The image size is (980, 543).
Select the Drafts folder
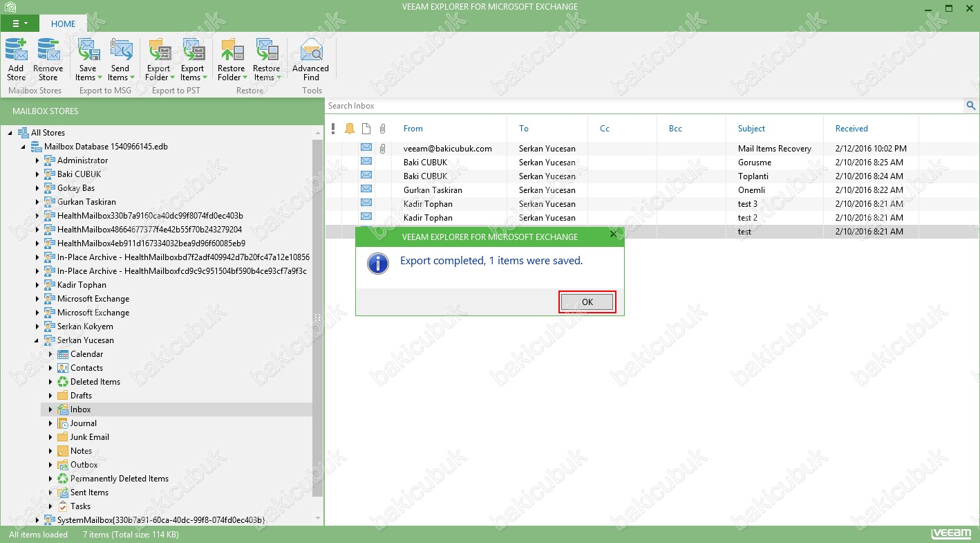pyautogui.click(x=81, y=396)
